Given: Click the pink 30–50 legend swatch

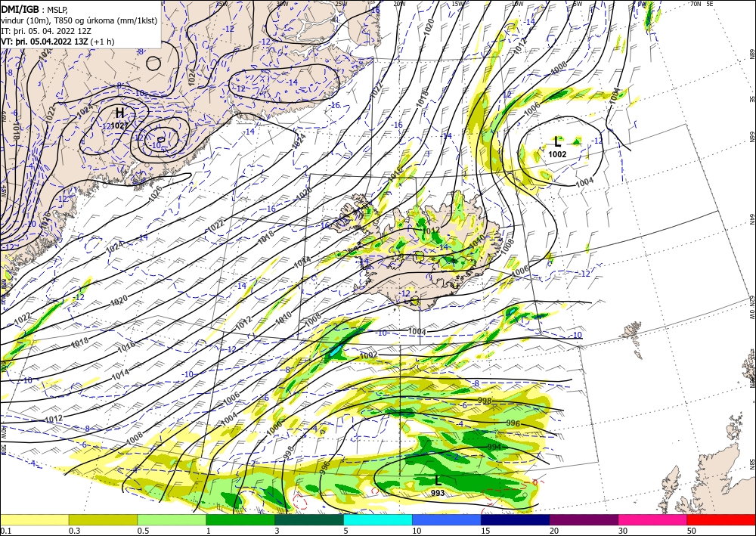Looking at the screenshot, I should tap(653, 519).
